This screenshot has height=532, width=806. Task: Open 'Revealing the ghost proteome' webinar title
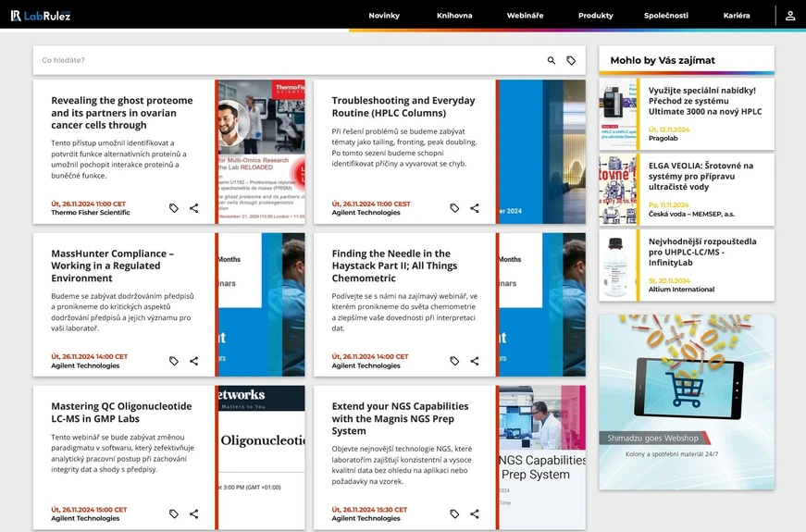click(x=122, y=113)
